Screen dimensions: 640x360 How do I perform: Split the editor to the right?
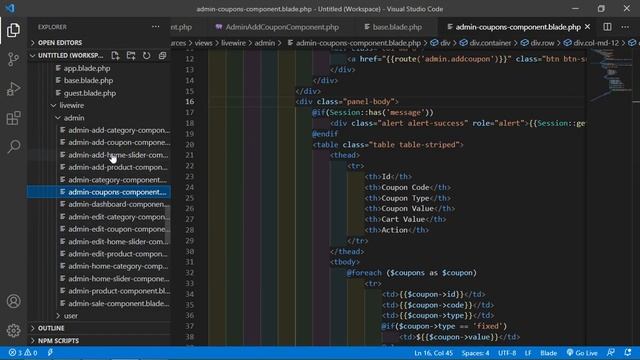(x=607, y=27)
